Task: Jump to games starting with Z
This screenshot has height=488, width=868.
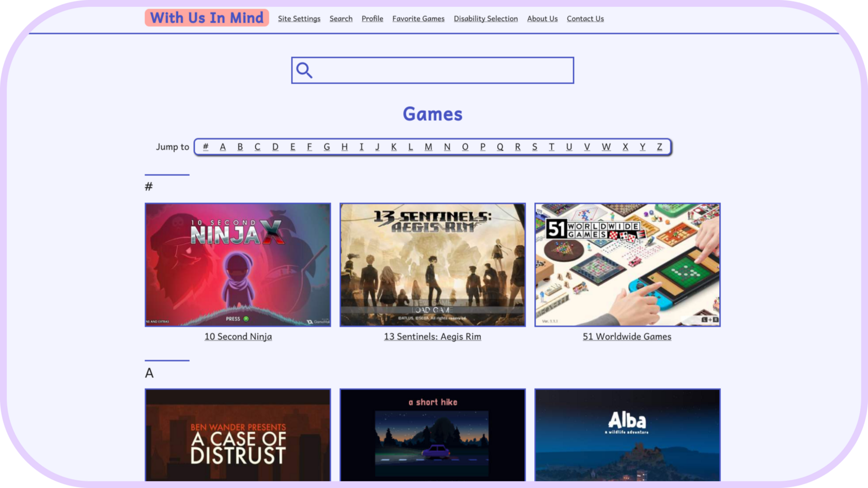Action: click(x=660, y=147)
